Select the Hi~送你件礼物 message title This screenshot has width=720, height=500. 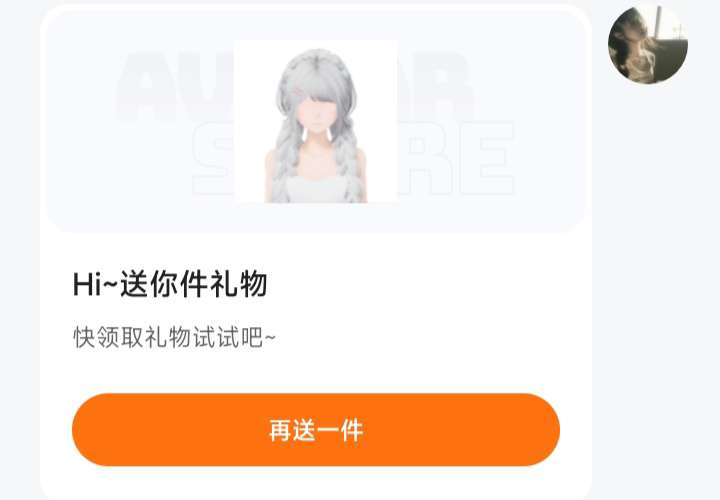pos(170,284)
